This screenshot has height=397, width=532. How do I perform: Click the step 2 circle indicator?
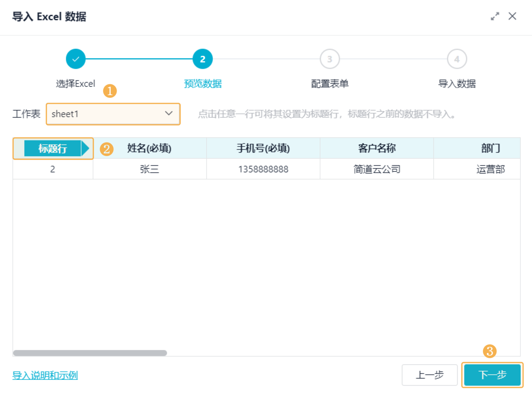click(x=203, y=59)
